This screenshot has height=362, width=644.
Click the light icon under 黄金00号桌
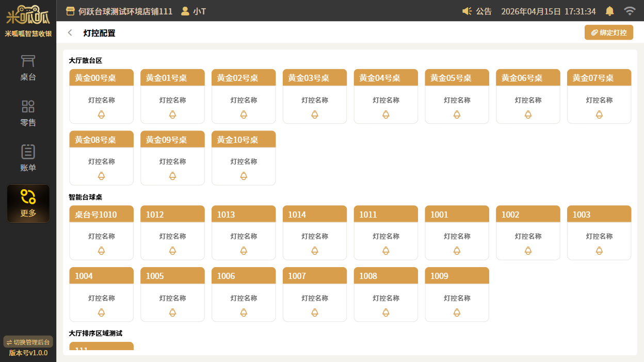pyautogui.click(x=102, y=114)
